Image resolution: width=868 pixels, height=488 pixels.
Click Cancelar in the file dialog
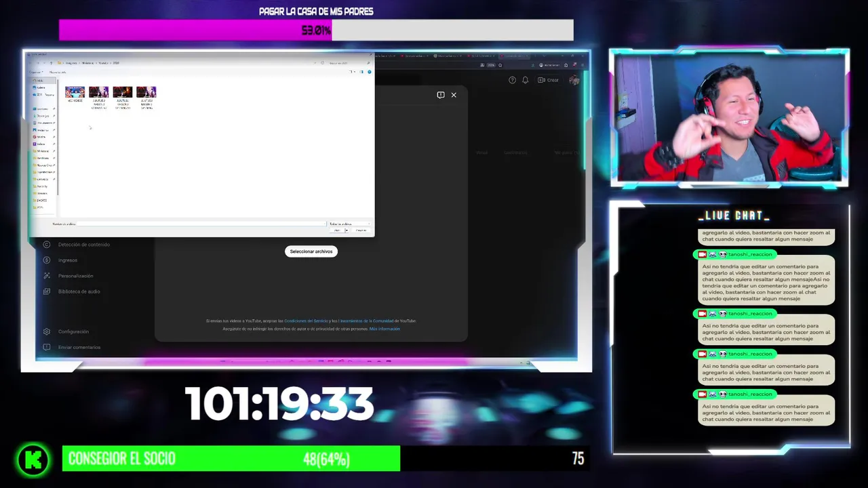click(x=361, y=230)
